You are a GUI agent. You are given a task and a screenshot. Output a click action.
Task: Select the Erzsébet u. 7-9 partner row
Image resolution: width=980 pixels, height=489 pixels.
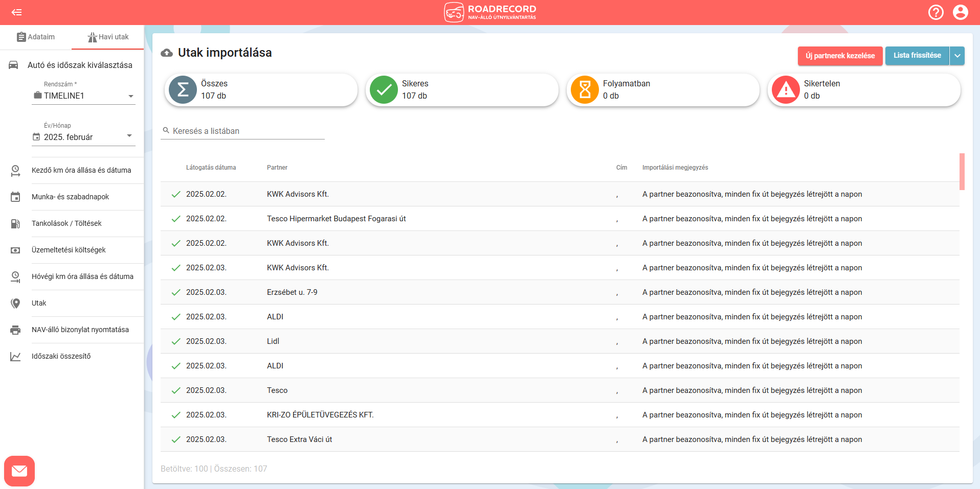[560, 292]
